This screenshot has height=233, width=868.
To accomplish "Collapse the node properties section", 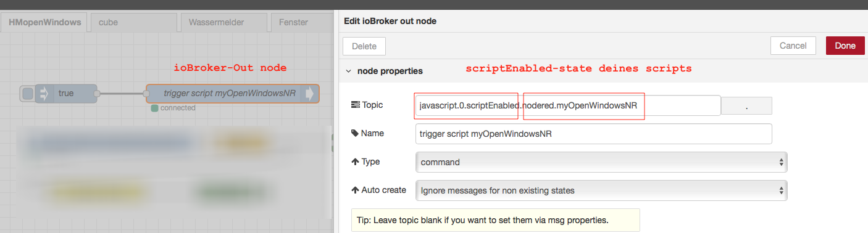I will tap(349, 71).
